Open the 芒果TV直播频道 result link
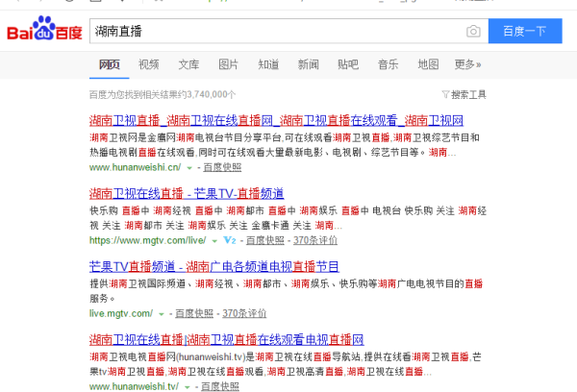This screenshot has width=577, height=392. pyautogui.click(x=214, y=266)
